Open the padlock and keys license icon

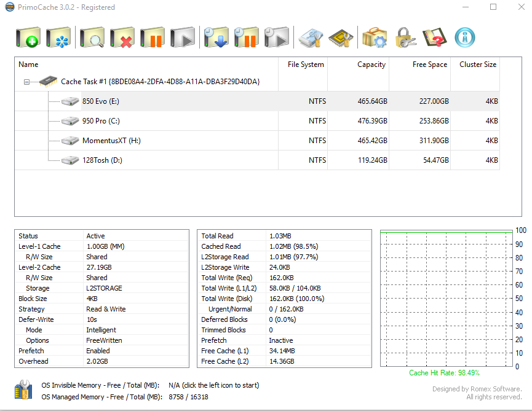405,38
